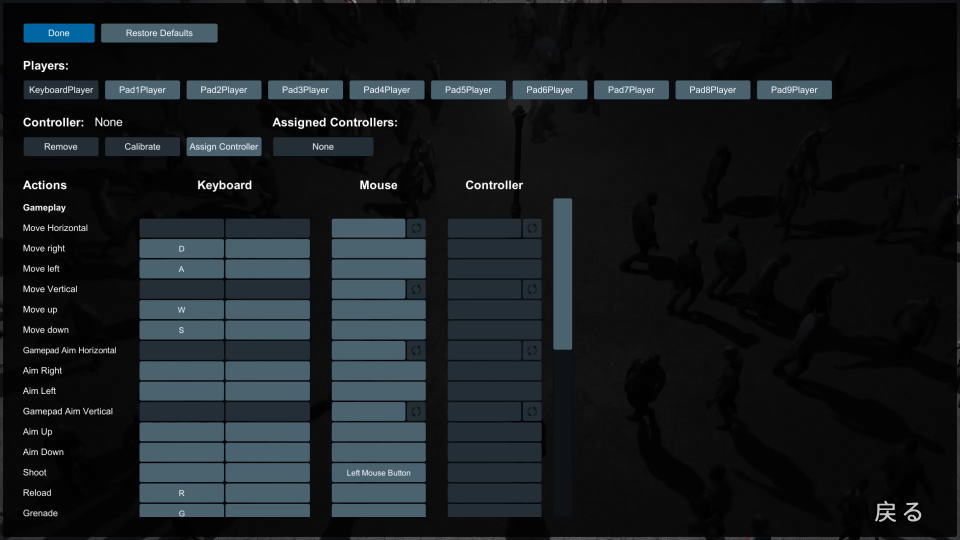Choose the Pad5Player tab
Screen dimensions: 960x540
click(x=468, y=90)
